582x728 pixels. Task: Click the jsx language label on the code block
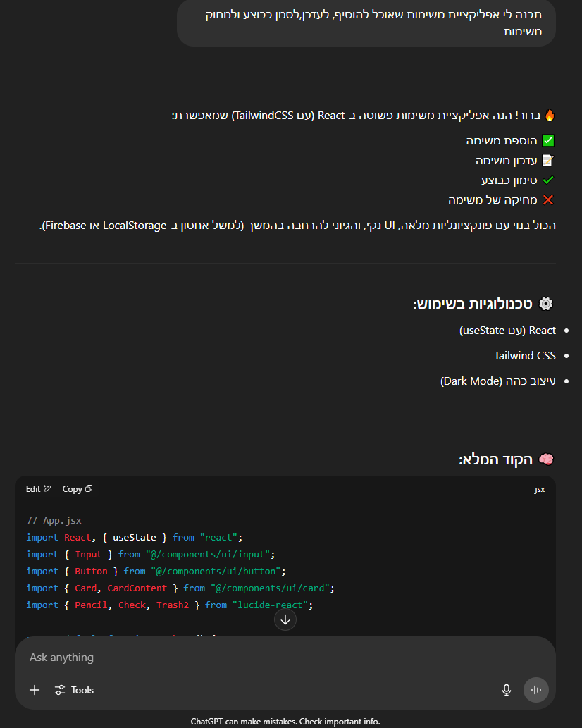pyautogui.click(x=539, y=489)
